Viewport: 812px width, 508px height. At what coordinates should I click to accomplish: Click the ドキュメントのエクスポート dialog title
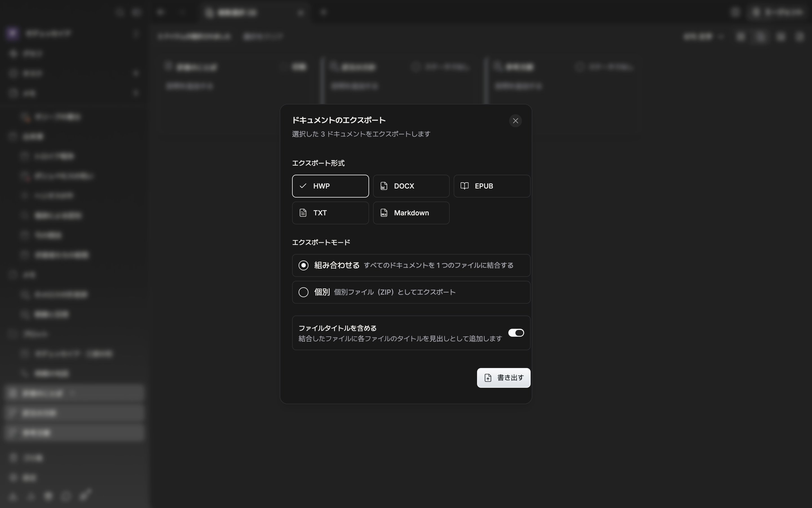(339, 120)
